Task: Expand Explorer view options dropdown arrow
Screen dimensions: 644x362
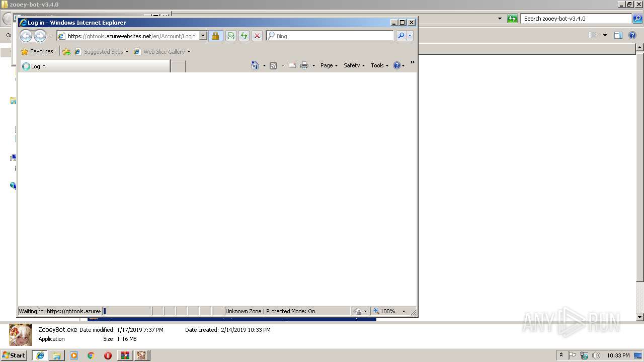Action: [605, 35]
